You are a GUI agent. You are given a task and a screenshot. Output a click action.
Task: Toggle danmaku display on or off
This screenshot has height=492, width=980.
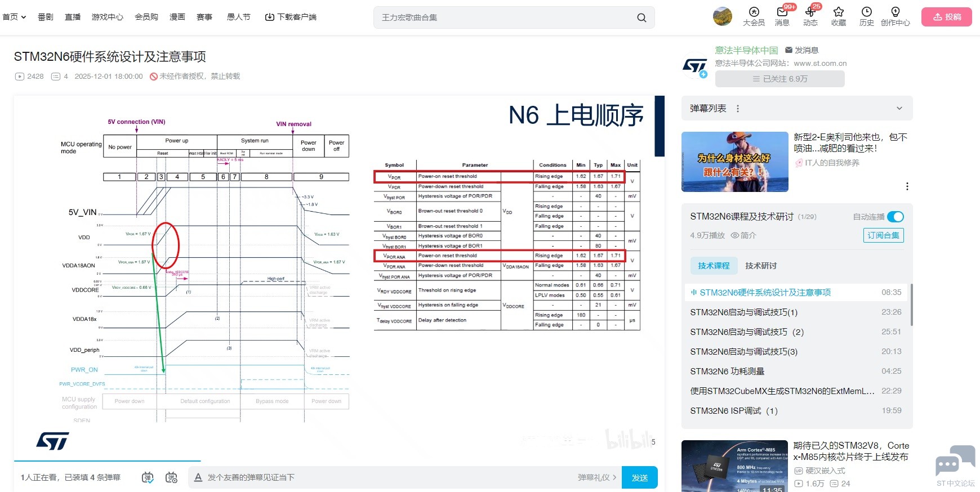(x=148, y=477)
